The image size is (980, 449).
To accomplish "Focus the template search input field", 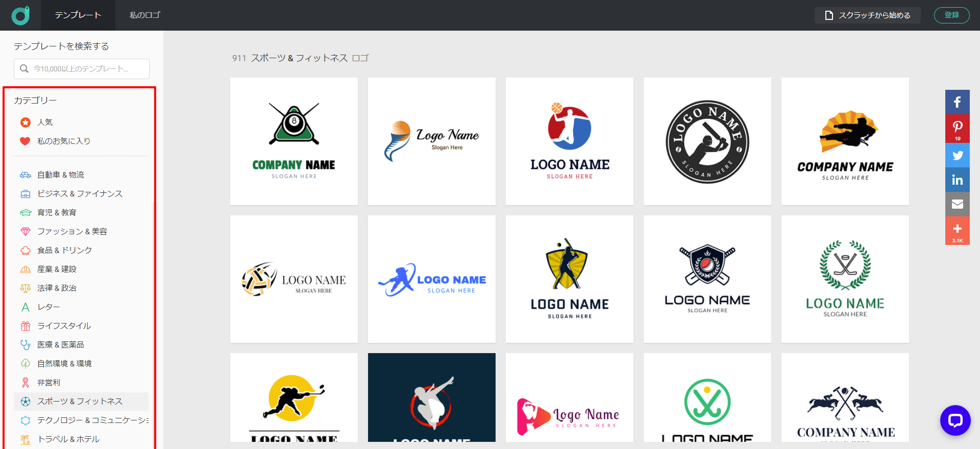I will (87, 69).
